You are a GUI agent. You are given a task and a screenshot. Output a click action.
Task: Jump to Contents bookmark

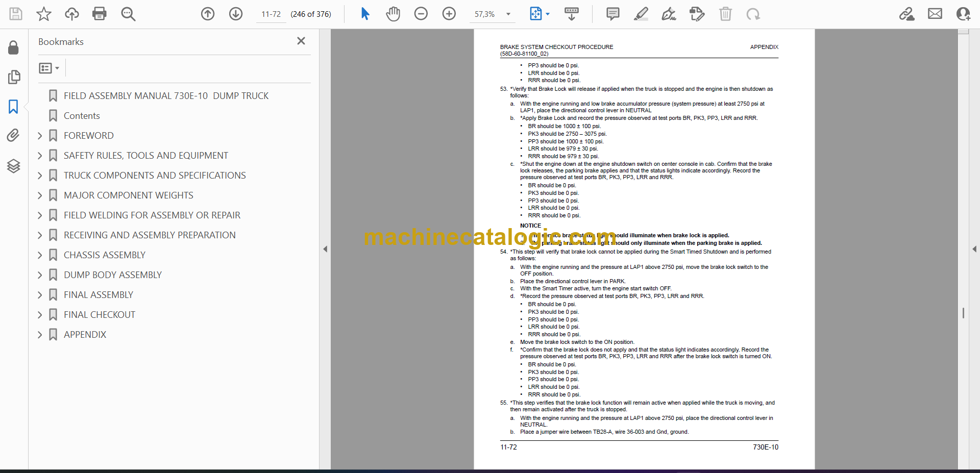coord(82,116)
